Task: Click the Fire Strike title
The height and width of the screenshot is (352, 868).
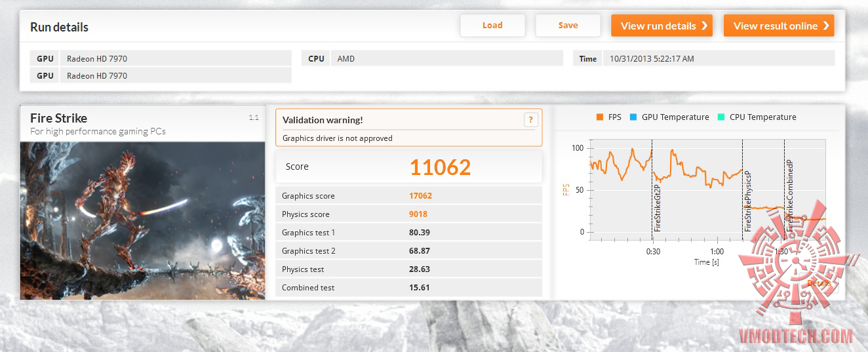Action: [58, 118]
